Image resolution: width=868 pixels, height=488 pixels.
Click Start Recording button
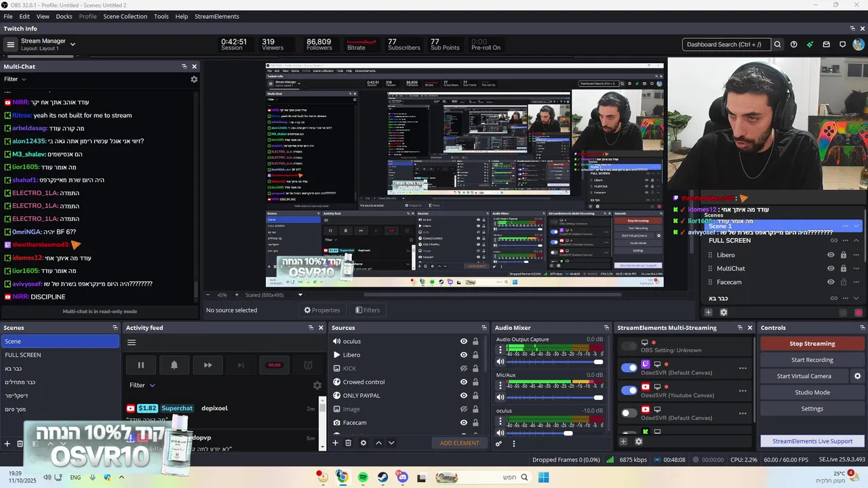click(x=812, y=360)
